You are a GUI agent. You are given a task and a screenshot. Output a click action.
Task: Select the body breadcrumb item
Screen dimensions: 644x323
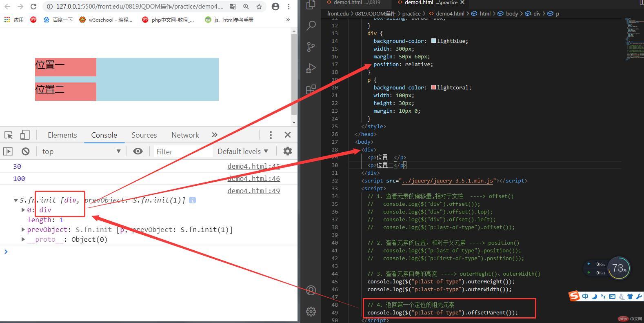point(508,13)
